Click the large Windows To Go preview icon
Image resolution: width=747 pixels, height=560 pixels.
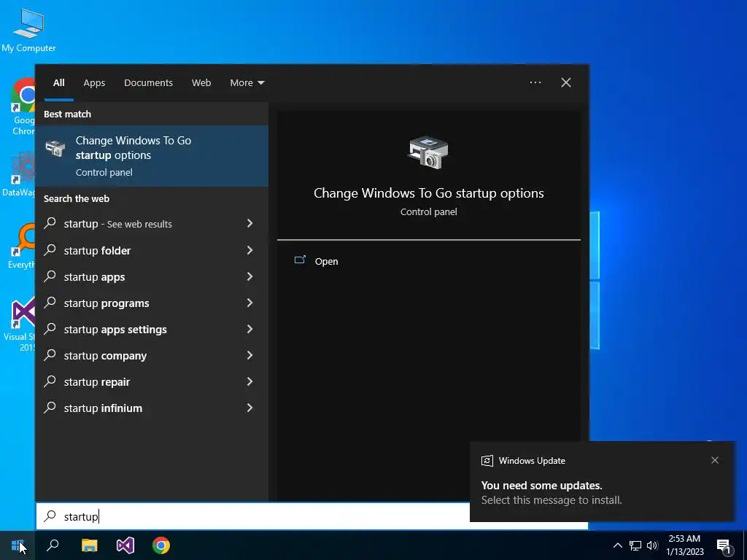pyautogui.click(x=427, y=152)
